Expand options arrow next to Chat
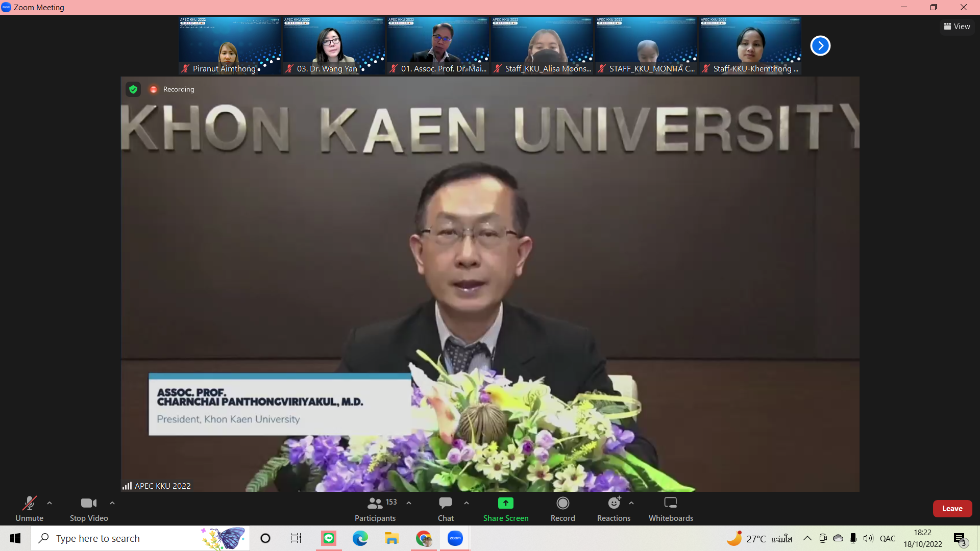Screen dimensions: 980x551 [x=467, y=503]
